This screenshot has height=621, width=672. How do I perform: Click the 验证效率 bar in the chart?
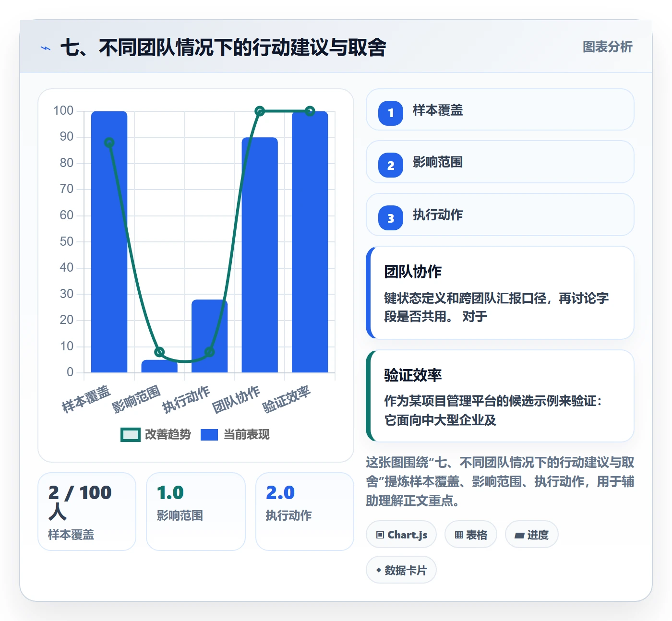click(x=310, y=242)
